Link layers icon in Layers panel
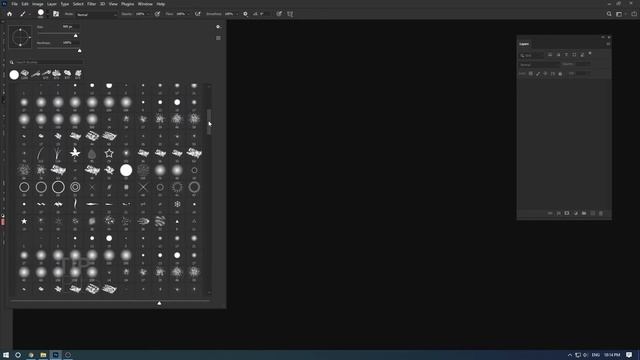 [x=550, y=213]
